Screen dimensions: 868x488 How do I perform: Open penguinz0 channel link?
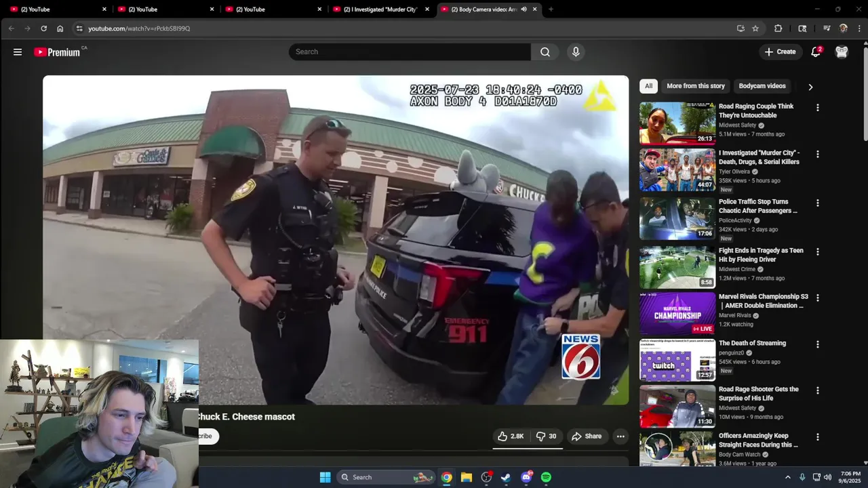(x=731, y=353)
